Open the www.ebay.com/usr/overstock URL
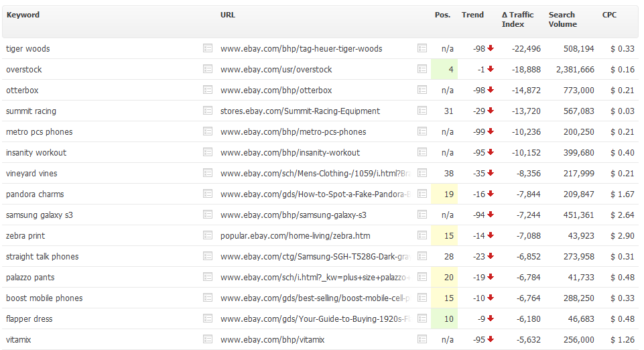 tap(276, 70)
